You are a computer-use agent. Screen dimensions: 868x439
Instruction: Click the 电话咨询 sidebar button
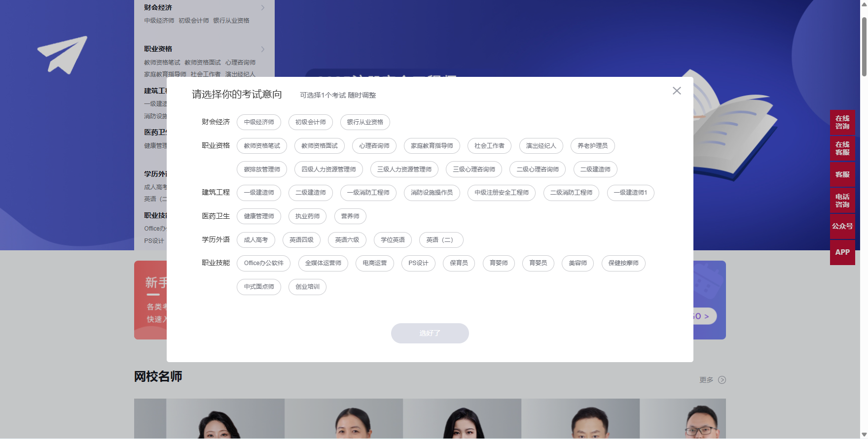(x=842, y=201)
